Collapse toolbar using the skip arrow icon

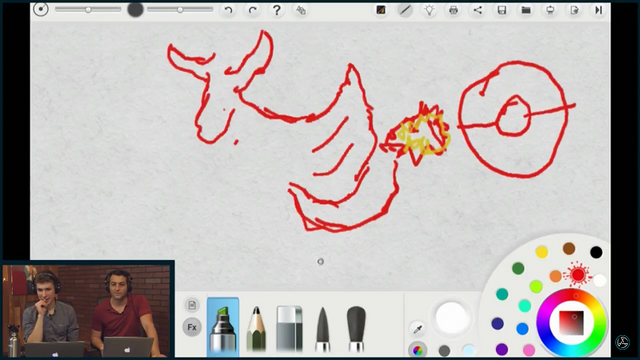coord(598,10)
